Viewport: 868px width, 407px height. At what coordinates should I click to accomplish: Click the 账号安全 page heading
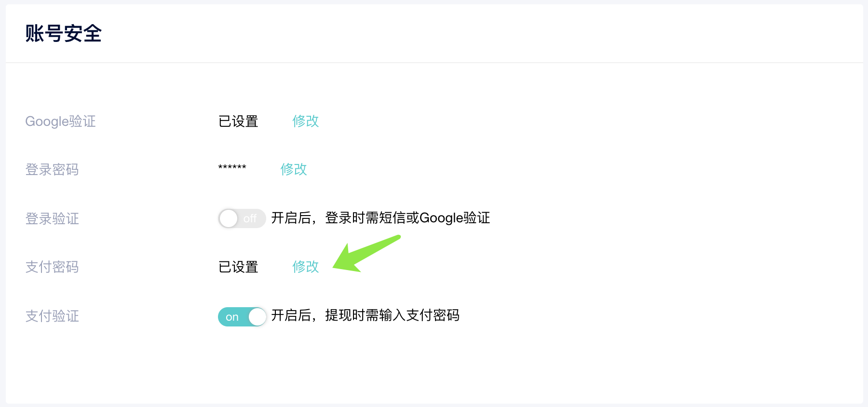point(64,33)
